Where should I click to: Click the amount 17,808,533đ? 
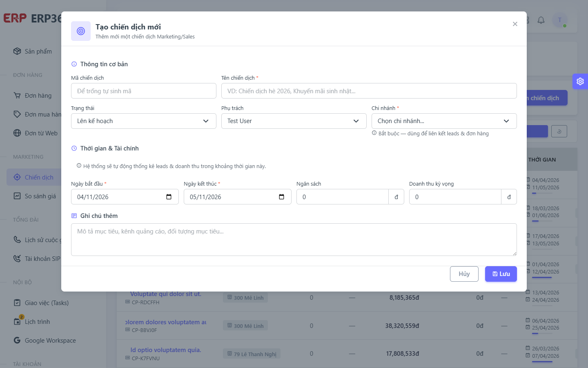tap(403, 354)
